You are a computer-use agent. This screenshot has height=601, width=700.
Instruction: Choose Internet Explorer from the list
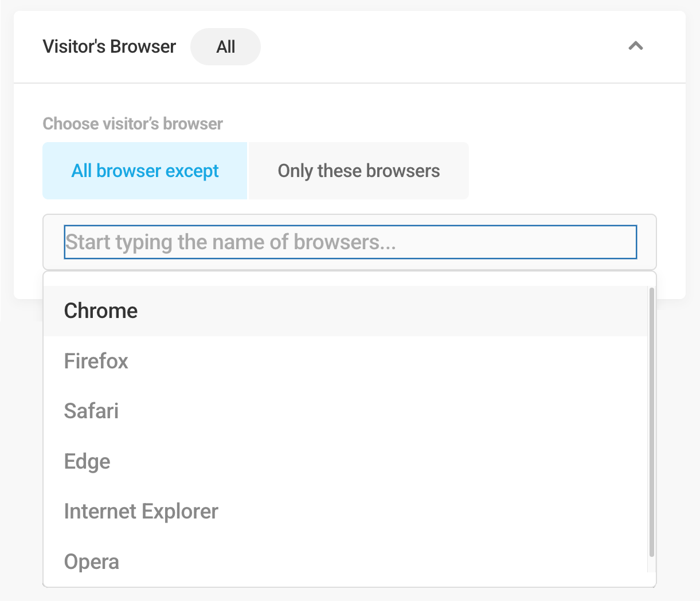[x=346, y=512]
